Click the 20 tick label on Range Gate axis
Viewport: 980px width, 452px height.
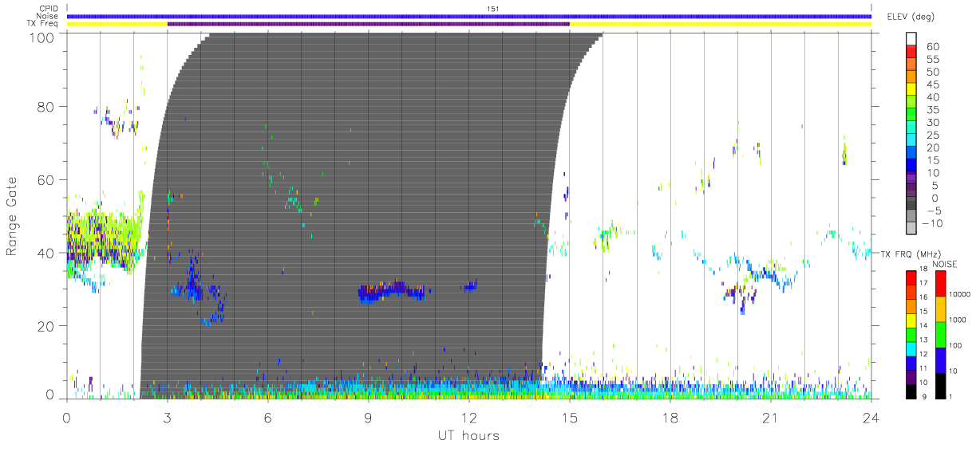46,326
